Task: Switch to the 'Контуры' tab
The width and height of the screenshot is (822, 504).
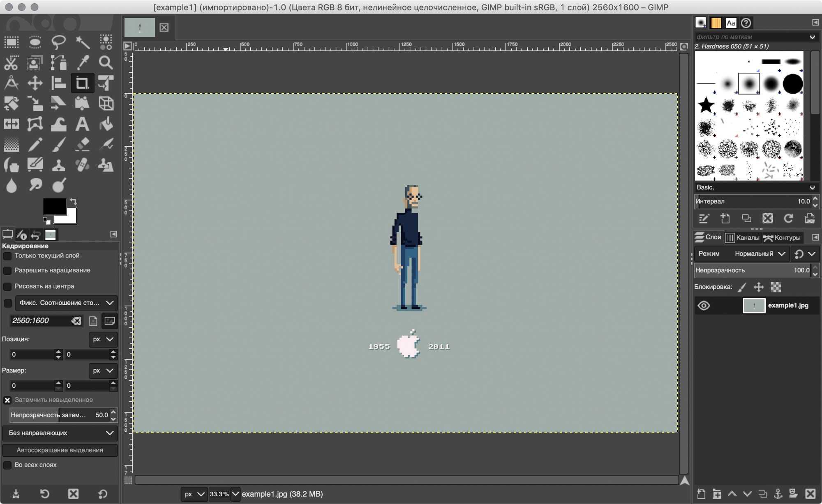Action: (x=782, y=237)
